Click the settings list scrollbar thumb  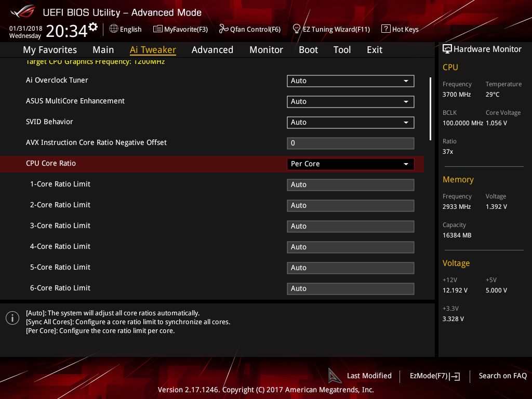(430, 109)
